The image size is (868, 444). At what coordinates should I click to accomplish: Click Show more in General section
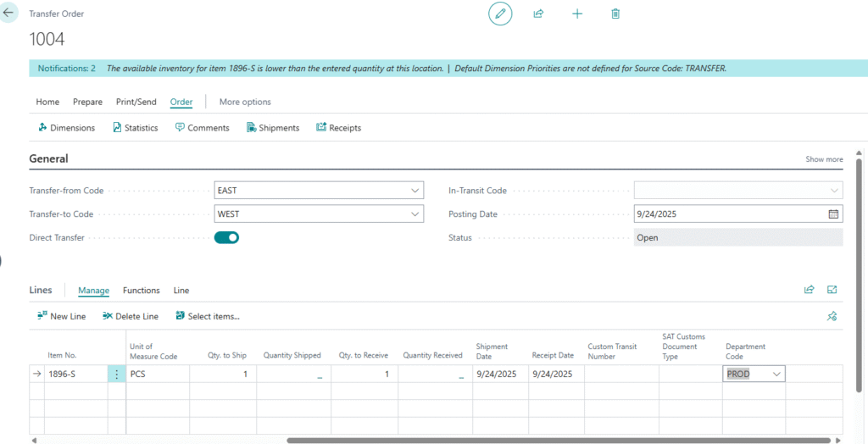(x=824, y=159)
